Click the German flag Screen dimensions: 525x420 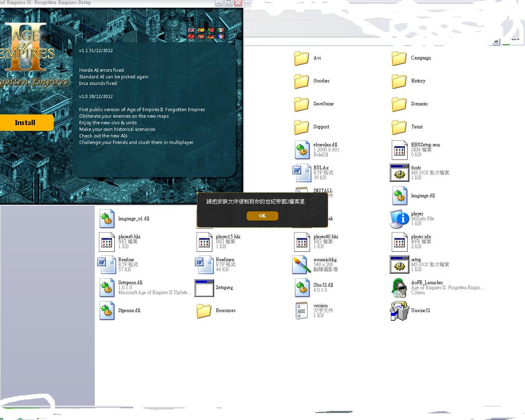tap(211, 37)
